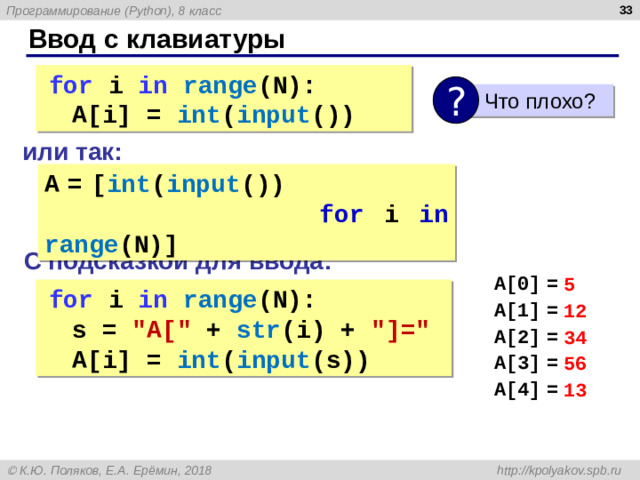Click the output value 56 for A[3]
The height and width of the screenshot is (480, 640).
tap(575, 364)
